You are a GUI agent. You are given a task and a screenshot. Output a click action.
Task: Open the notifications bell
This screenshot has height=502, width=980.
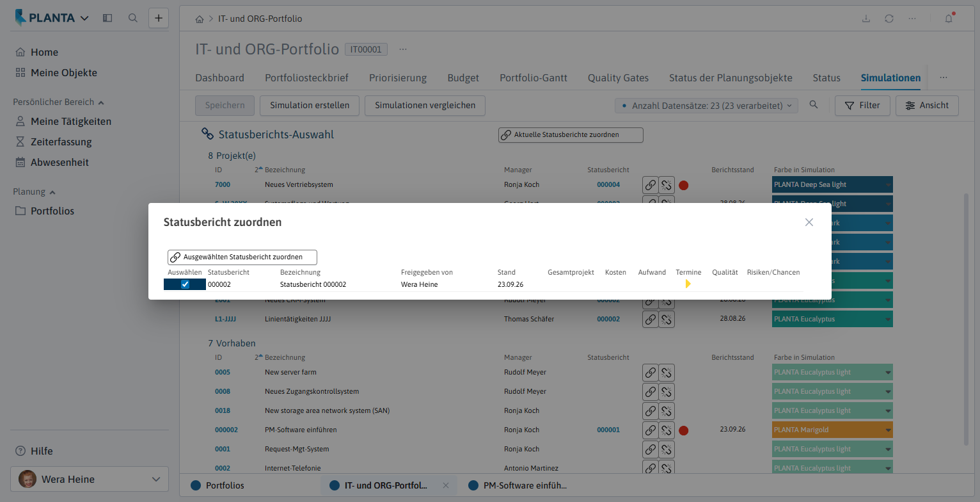point(949,19)
